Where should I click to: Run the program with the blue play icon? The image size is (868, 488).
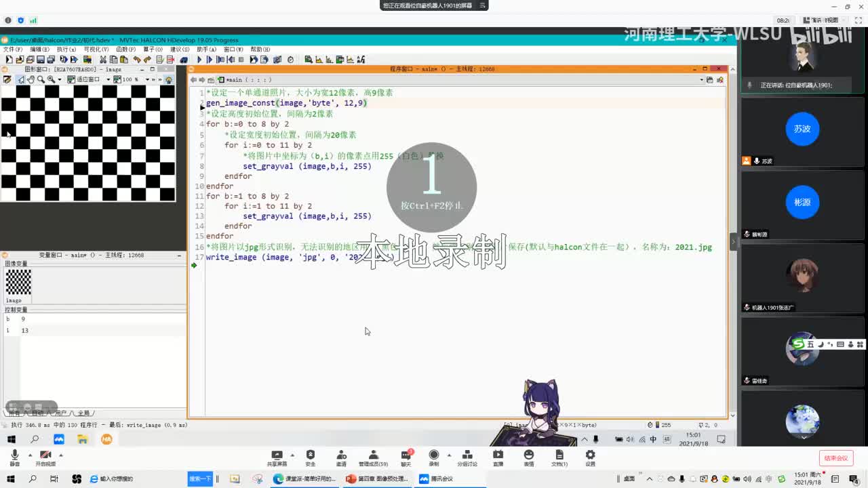200,60
